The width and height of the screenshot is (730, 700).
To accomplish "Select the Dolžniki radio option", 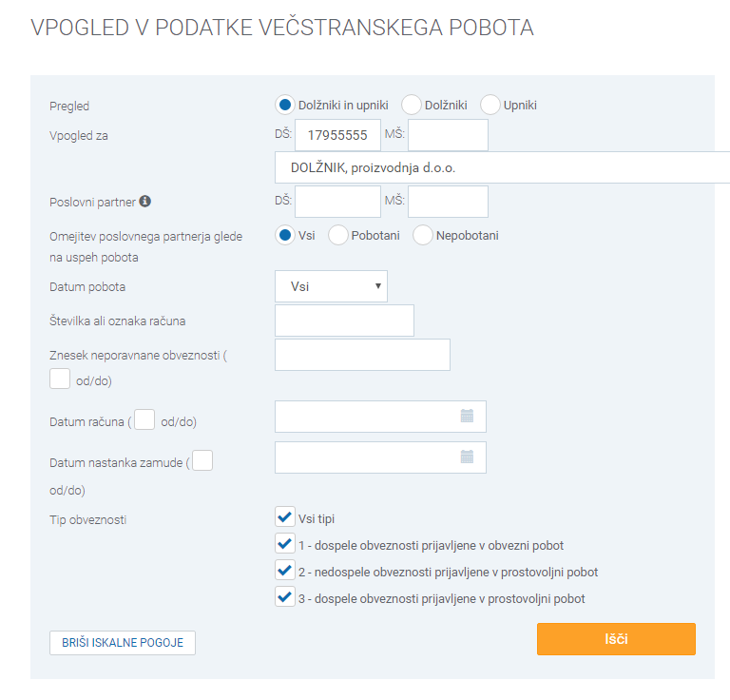I will (x=411, y=105).
